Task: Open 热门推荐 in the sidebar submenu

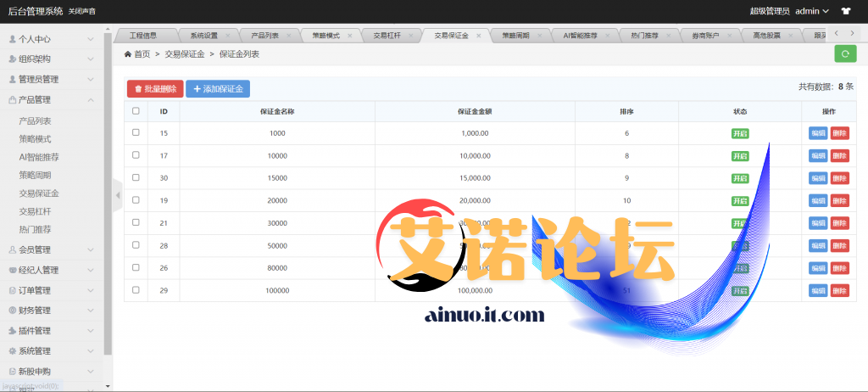Action: click(x=35, y=230)
